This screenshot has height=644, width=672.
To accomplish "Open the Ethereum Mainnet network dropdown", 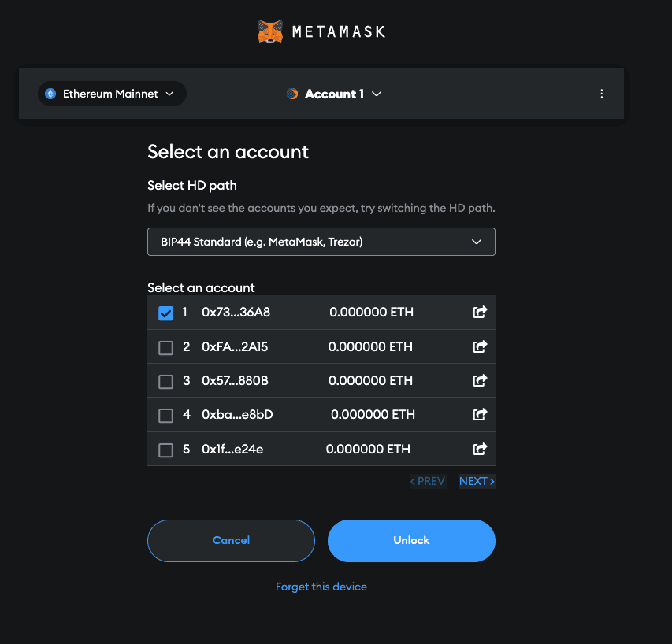I will pyautogui.click(x=112, y=94).
